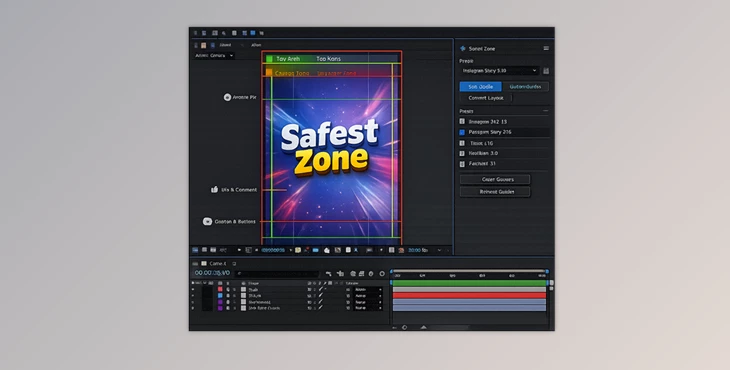Toggle checkbox beside Neotlban 3.0 preset
The image size is (730, 370).
tap(462, 153)
